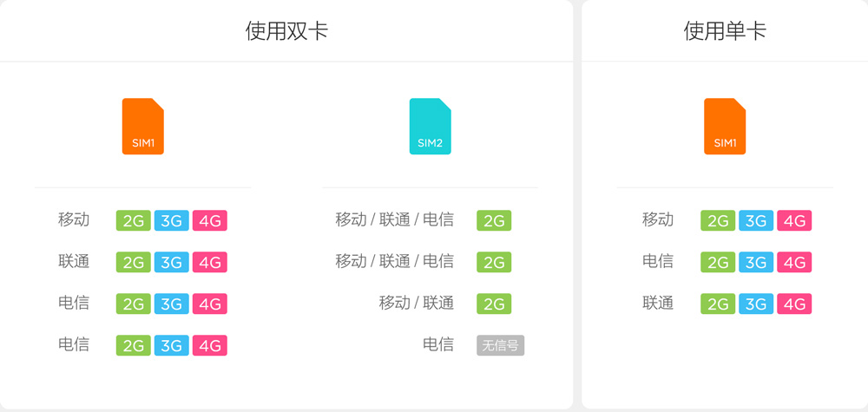The image size is (868, 412).
Task: Select the 使用双卡 header tab
Action: pyautogui.click(x=286, y=32)
